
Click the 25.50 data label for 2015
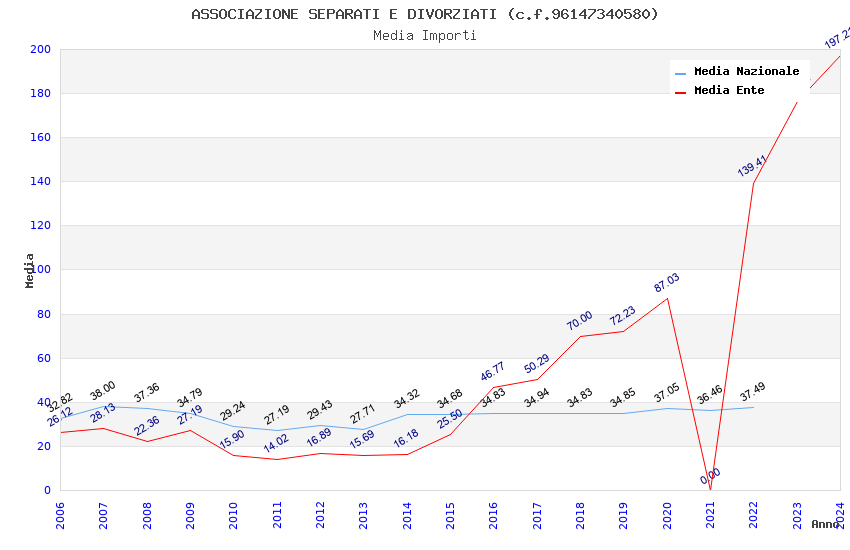(450, 418)
